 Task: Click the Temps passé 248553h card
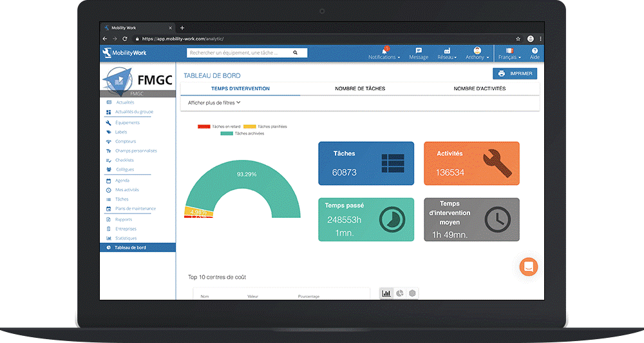[366, 219]
